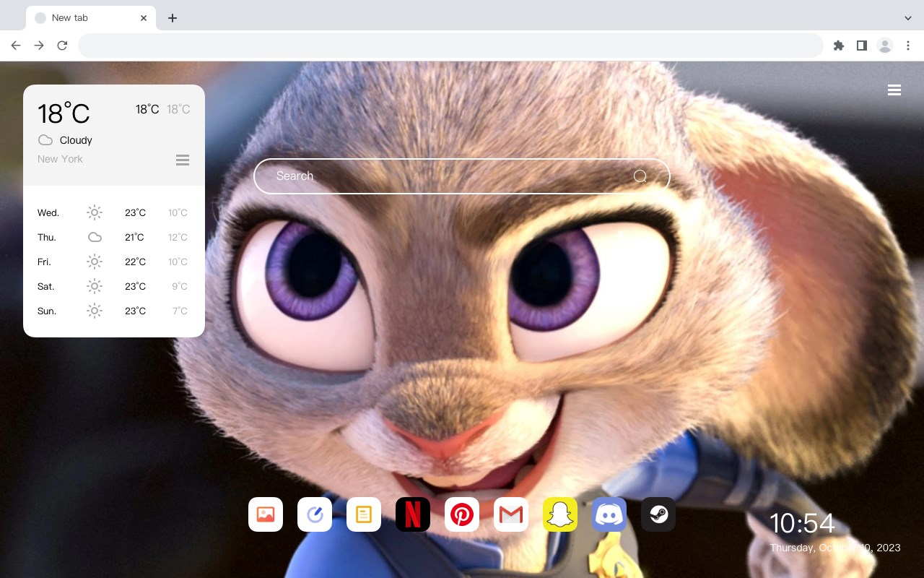Open the Gallery shortcut icon

pos(266,514)
